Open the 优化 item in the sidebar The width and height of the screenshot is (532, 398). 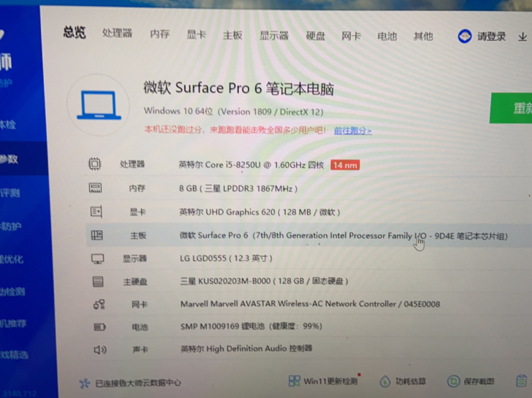[12, 259]
